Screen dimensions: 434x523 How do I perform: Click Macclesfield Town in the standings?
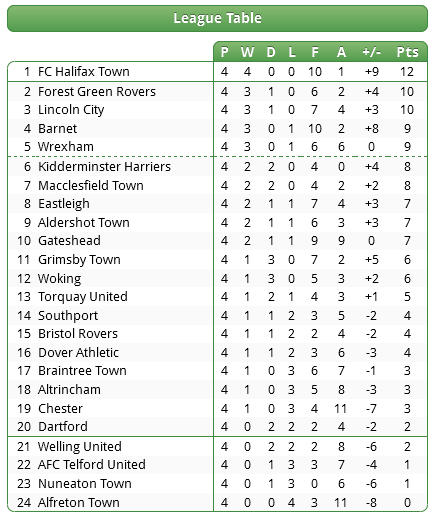click(91, 185)
